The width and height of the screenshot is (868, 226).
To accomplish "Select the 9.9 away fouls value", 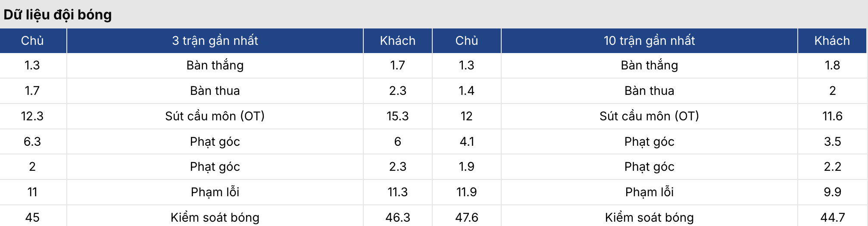I will click(x=832, y=192).
